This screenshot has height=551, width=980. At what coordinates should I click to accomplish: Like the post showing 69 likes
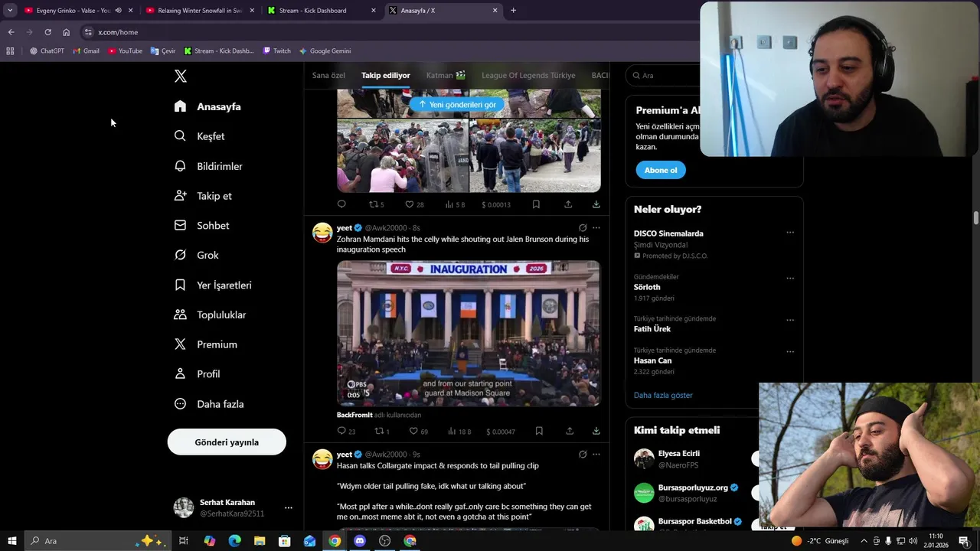(x=418, y=431)
